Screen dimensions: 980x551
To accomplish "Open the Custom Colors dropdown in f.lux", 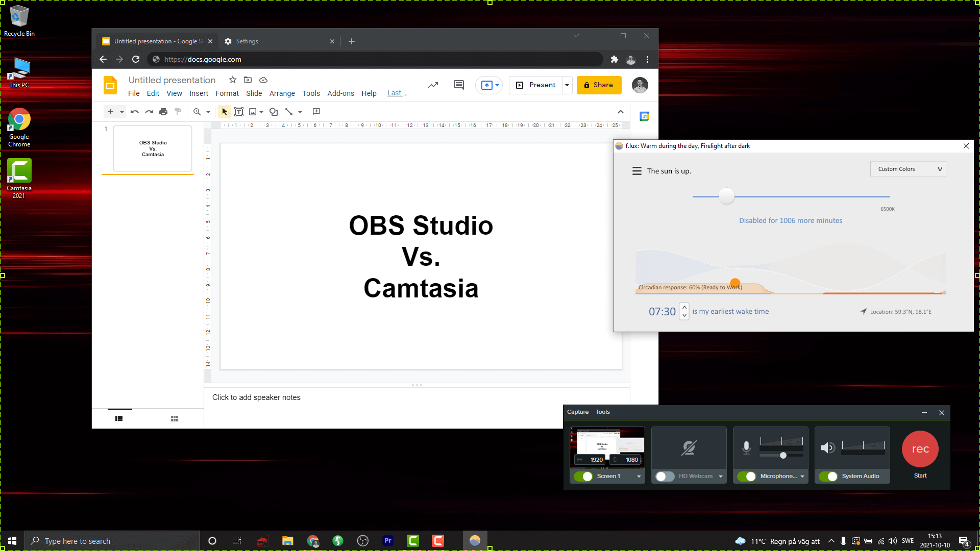I will [908, 169].
